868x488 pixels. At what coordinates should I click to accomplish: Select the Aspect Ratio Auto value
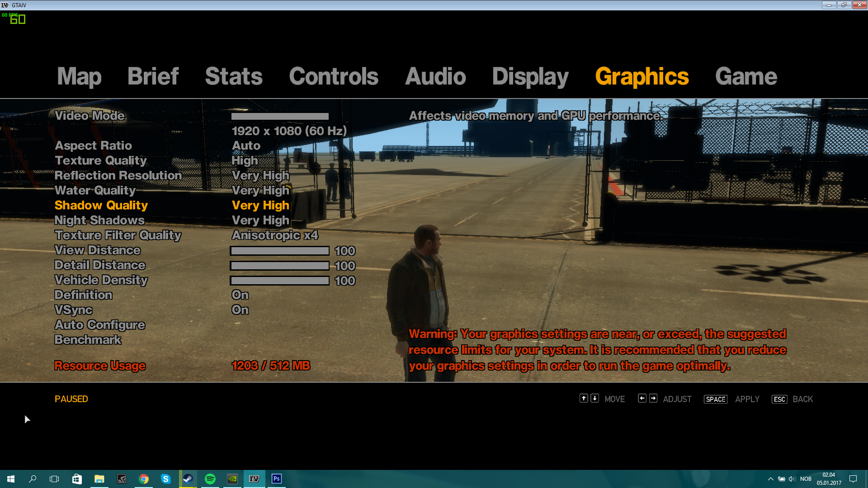click(x=246, y=145)
